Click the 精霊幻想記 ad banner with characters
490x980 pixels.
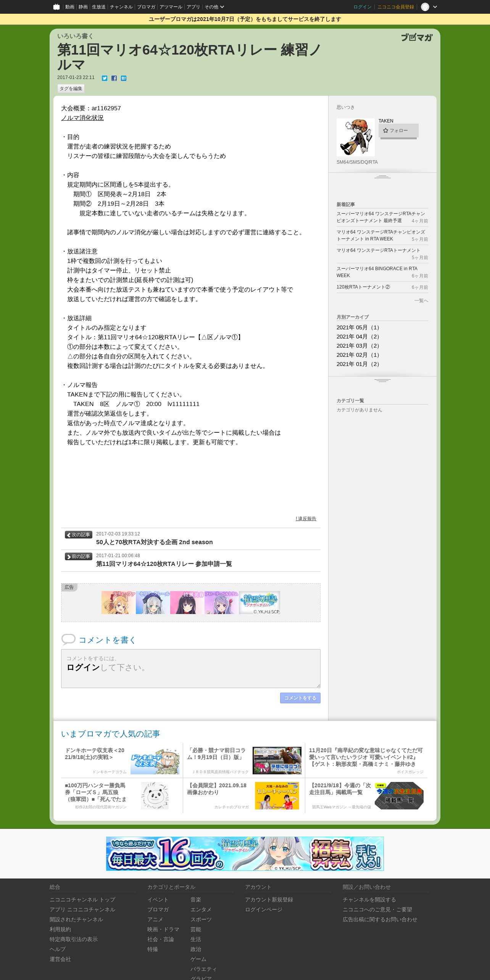[x=191, y=603]
